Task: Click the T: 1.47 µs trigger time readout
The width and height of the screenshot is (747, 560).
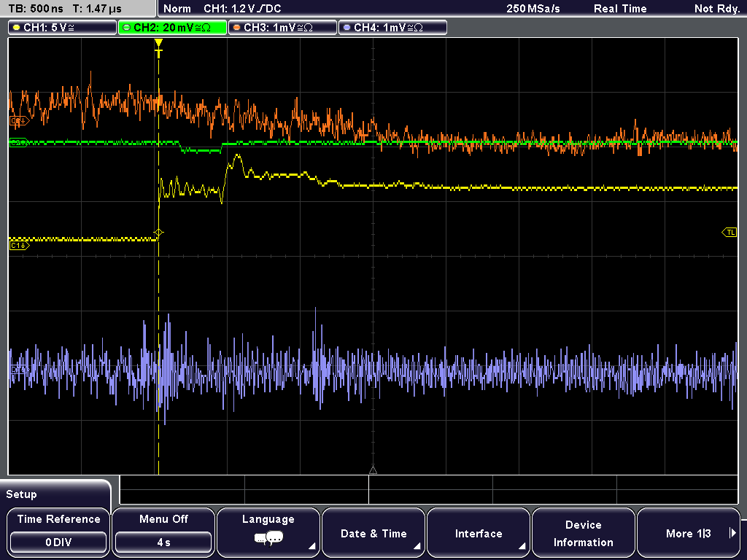Action: [97, 9]
